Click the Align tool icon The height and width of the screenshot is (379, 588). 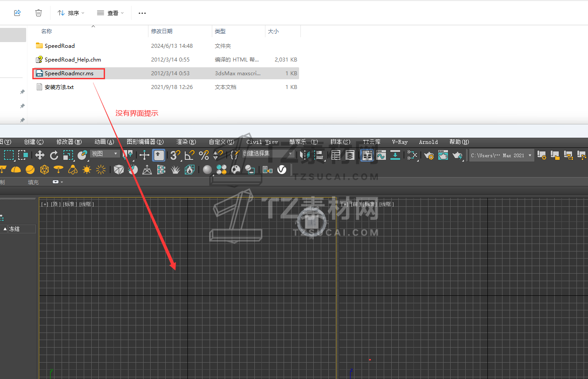tap(319, 155)
